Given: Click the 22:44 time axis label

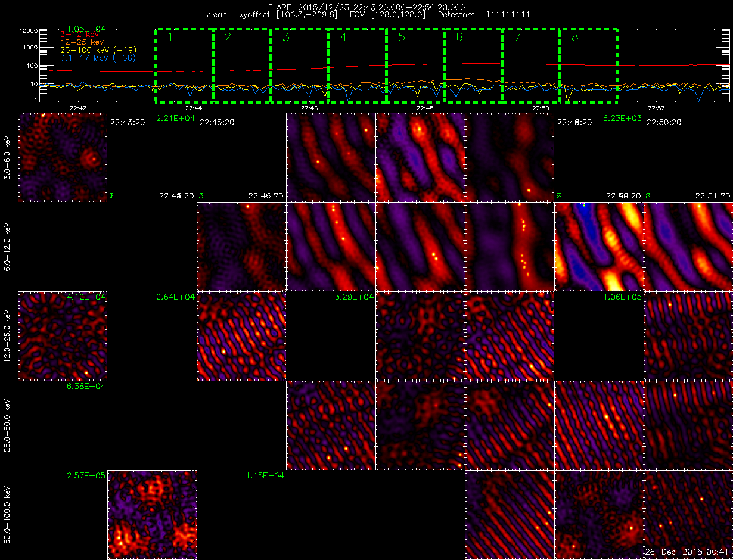Looking at the screenshot, I should [194, 108].
